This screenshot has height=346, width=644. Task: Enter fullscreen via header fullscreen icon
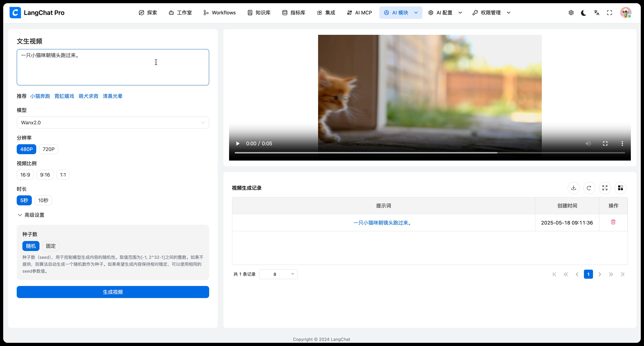[610, 12]
